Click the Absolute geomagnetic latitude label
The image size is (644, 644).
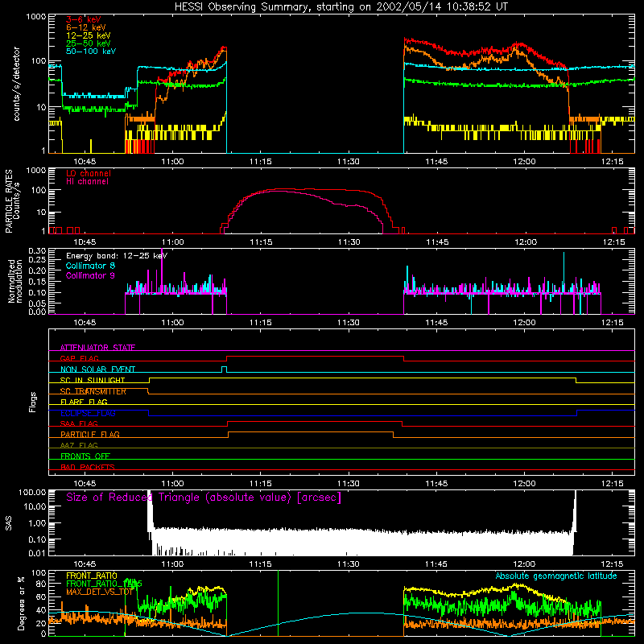pos(556,576)
